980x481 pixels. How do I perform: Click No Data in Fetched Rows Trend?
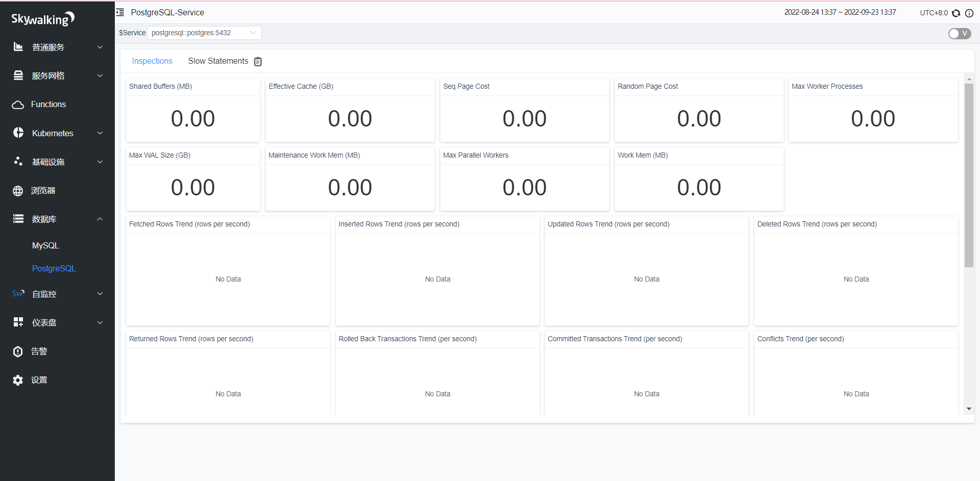tap(228, 279)
